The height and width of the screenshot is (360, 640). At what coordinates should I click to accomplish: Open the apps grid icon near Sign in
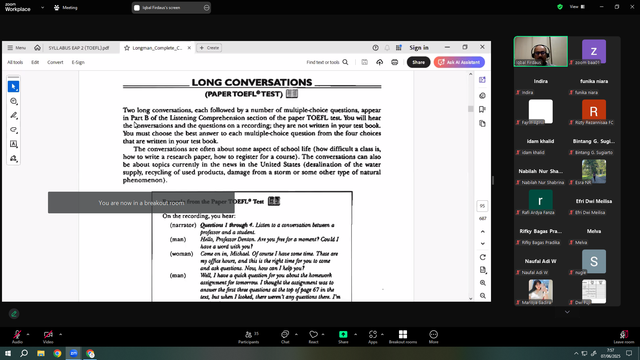(399, 48)
